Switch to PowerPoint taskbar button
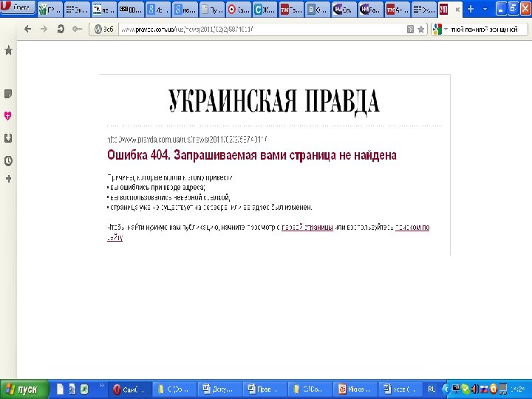This screenshot has height=399, width=532. pyautogui.click(x=355, y=389)
